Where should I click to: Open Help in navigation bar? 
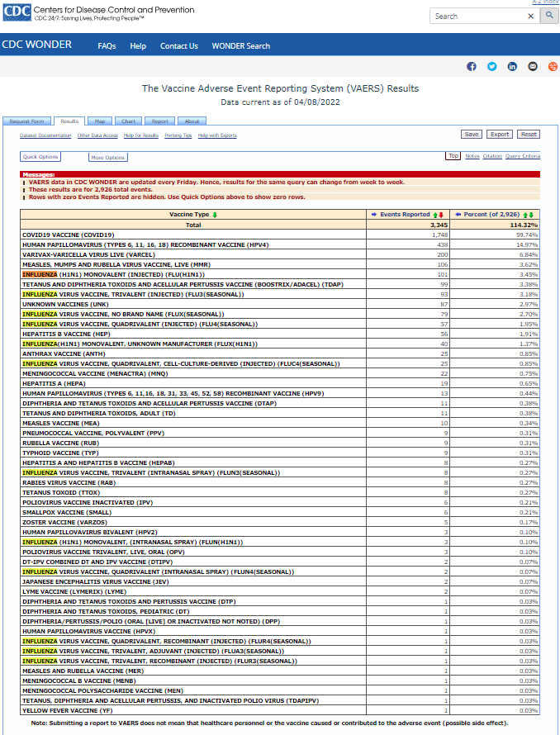(138, 46)
